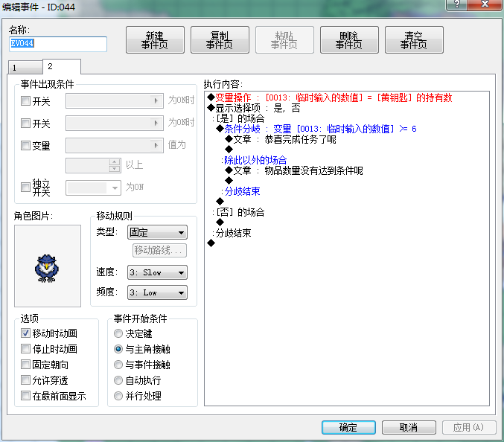Select empty diamond line under [否] 的场合
The height and width of the screenshot is (442, 504).
tap(220, 222)
